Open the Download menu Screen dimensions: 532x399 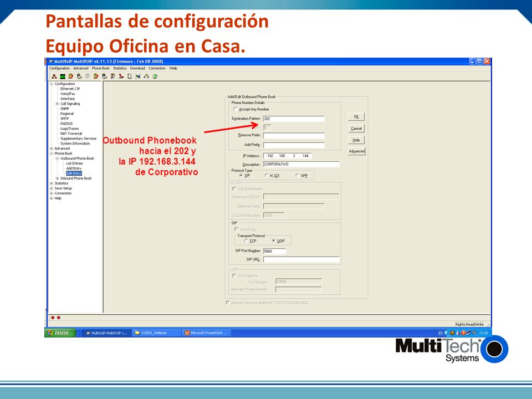click(137, 68)
